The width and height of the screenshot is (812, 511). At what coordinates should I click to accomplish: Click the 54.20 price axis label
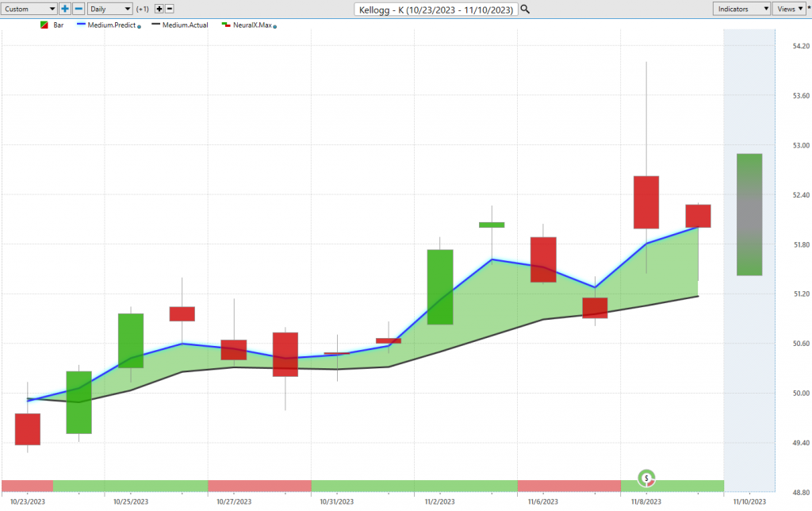tap(801, 46)
